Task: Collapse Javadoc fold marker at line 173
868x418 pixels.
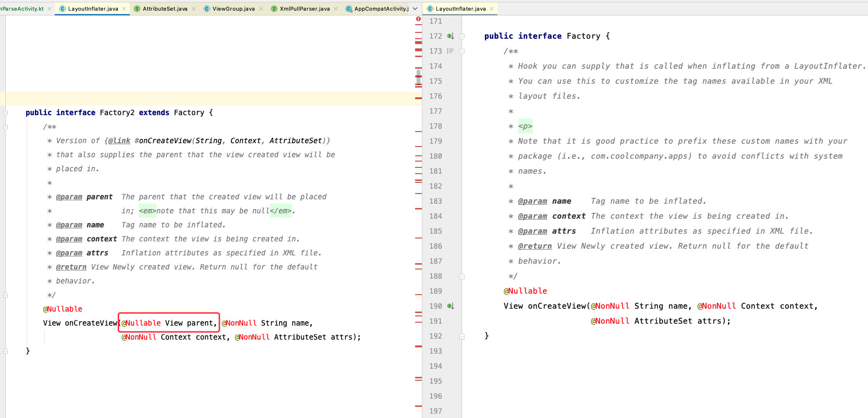Action: tap(462, 51)
